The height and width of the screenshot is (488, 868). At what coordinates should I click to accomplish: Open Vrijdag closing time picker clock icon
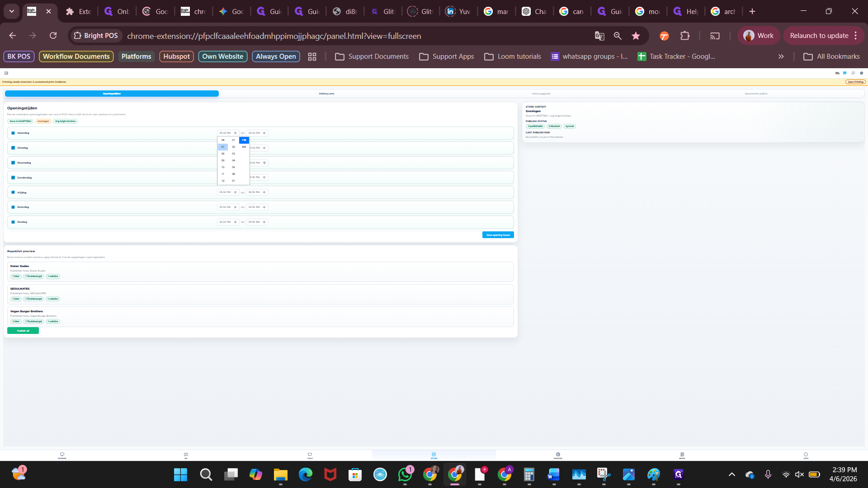pyautogui.click(x=264, y=192)
